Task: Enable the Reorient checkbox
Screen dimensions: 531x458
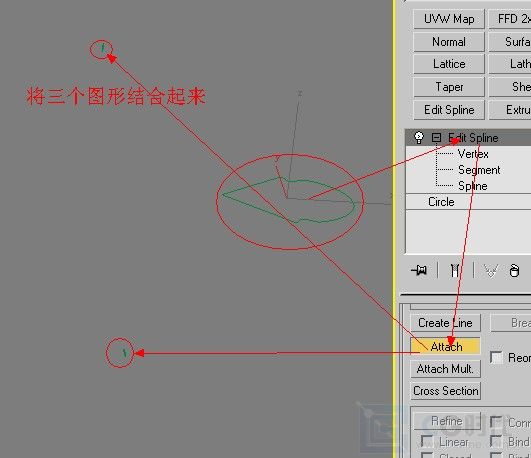Action: click(496, 358)
